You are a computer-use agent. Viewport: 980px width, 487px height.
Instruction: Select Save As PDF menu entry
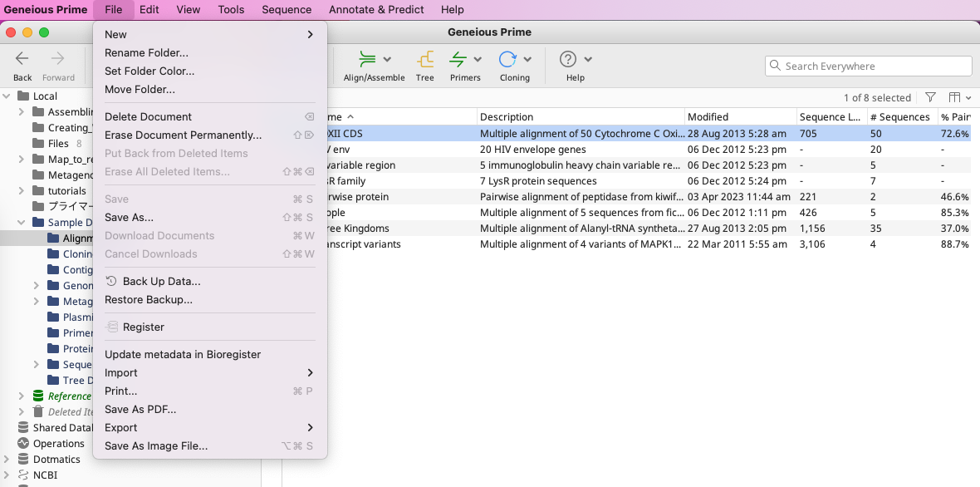pos(140,409)
